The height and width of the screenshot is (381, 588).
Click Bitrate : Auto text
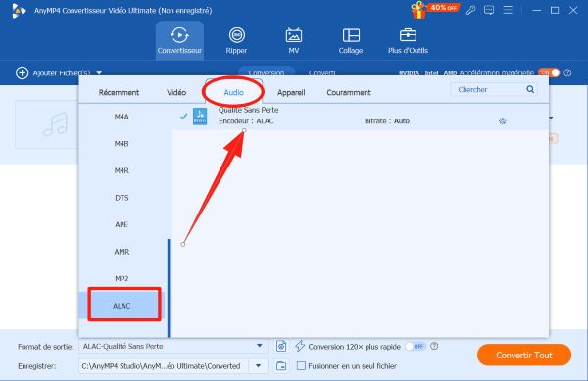387,121
